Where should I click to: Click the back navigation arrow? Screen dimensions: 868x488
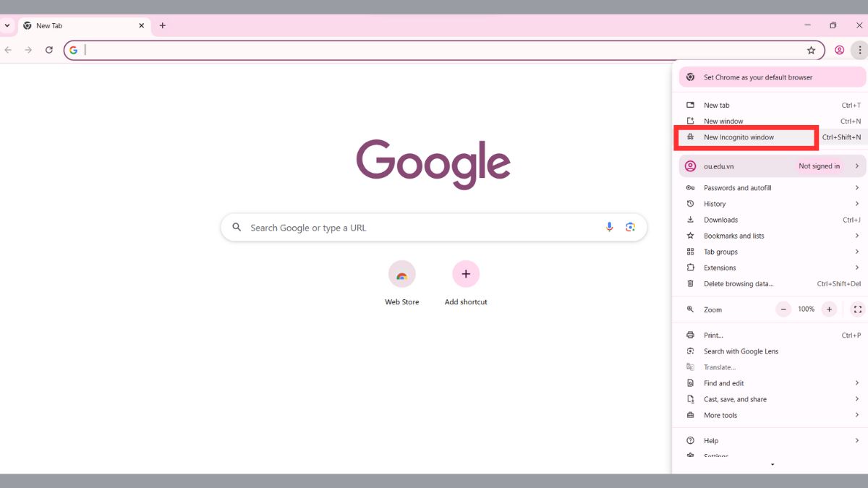8,50
